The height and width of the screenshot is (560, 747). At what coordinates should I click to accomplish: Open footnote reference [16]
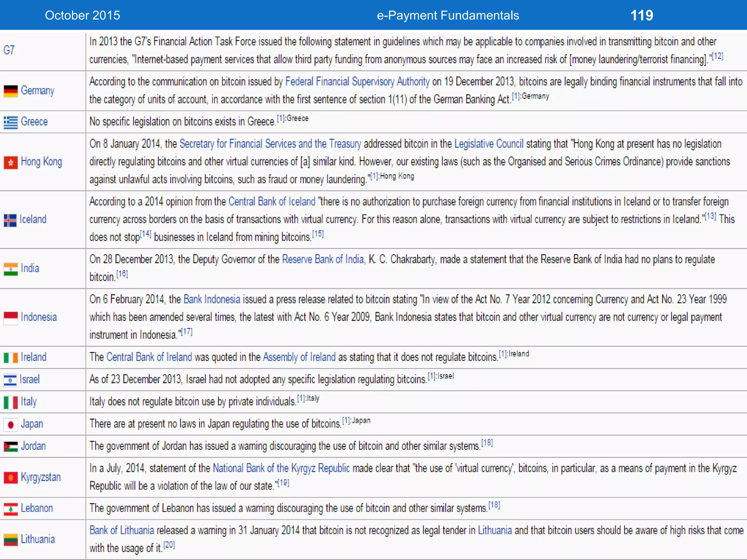click(x=122, y=274)
